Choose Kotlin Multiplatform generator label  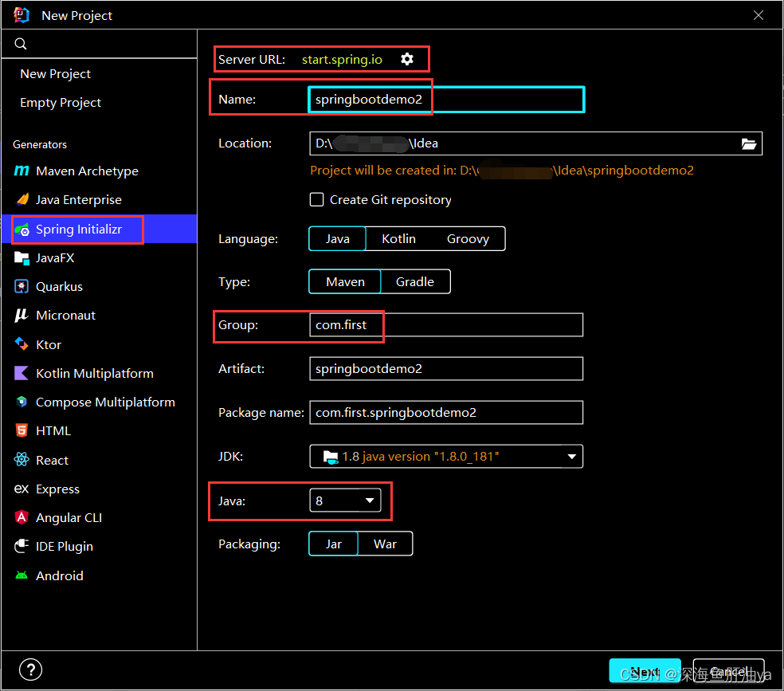click(95, 374)
